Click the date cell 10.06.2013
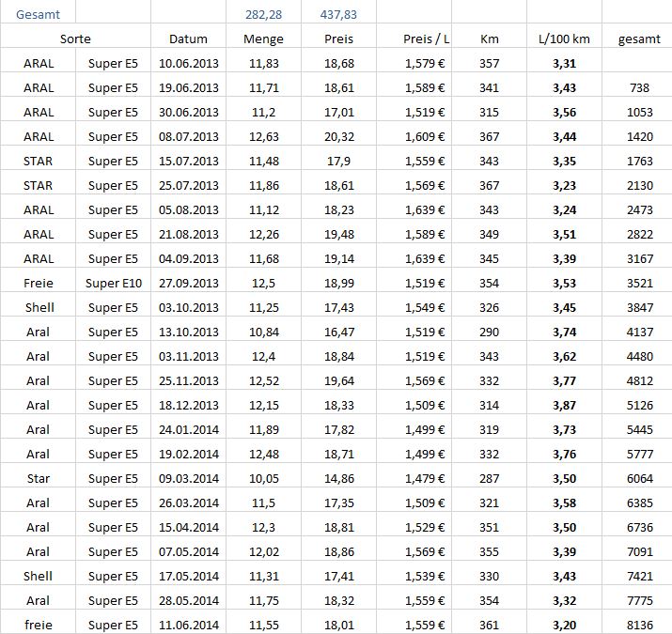 coord(189,63)
